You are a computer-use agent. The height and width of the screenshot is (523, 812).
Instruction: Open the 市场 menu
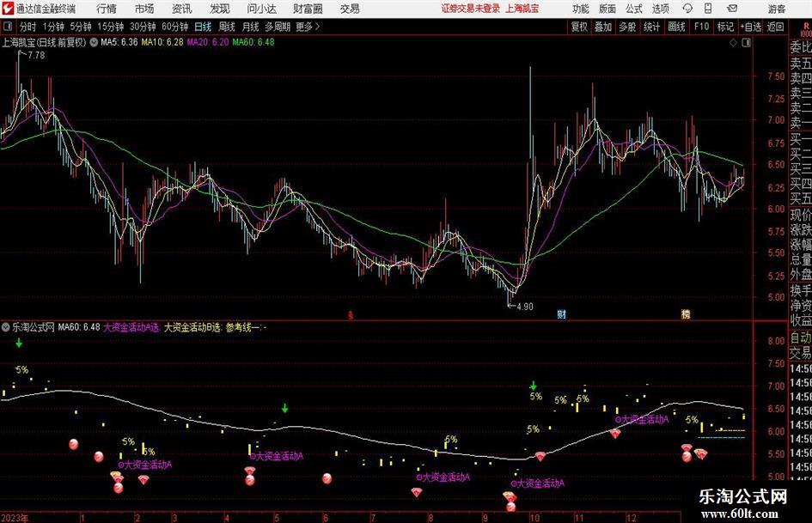(x=144, y=9)
